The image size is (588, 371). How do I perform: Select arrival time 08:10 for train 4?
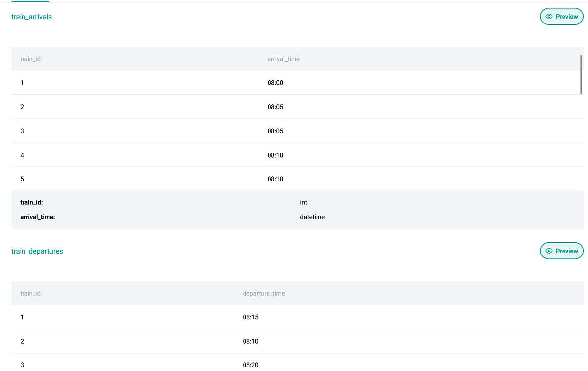coord(275,155)
